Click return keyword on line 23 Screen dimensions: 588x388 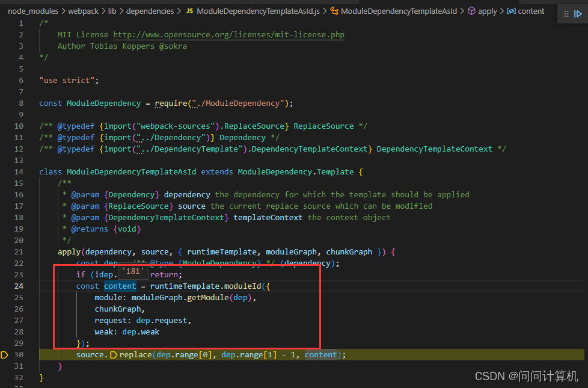[164, 275]
